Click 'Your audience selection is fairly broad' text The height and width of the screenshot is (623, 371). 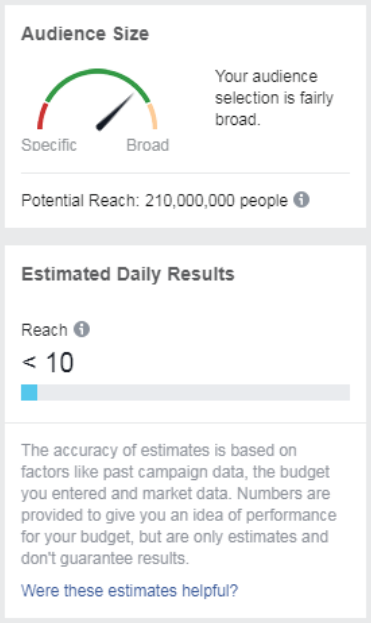coord(274,98)
